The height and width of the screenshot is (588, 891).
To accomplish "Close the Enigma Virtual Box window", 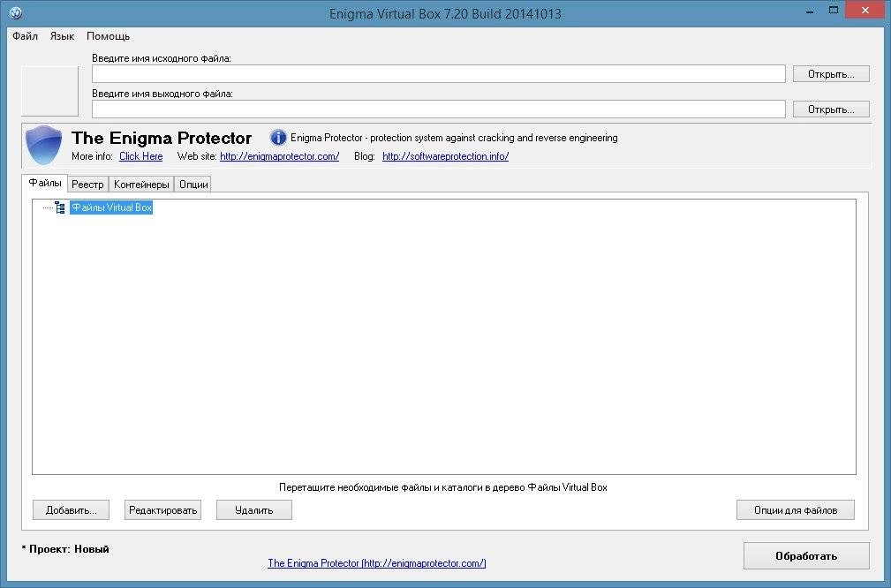I will pyautogui.click(x=865, y=11).
